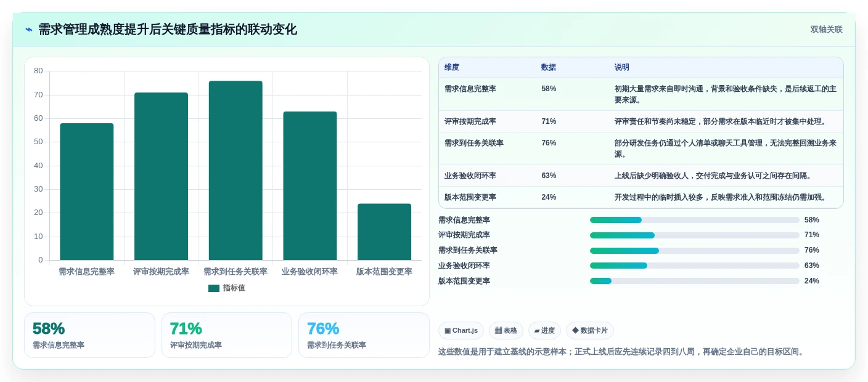The height and width of the screenshot is (382, 868).
Task: Click the 数据卡片 tag chip
Action: (x=590, y=330)
